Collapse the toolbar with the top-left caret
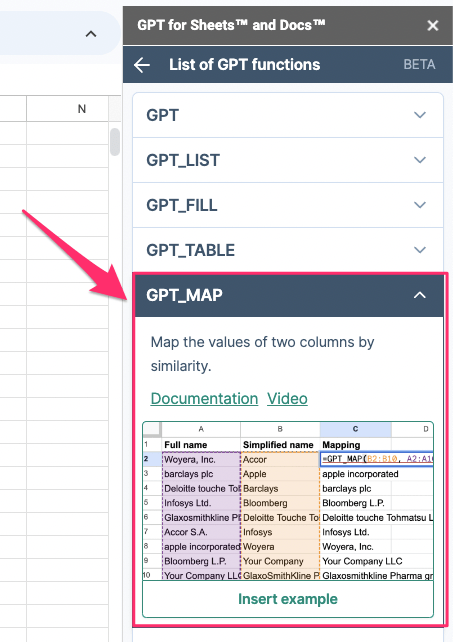Image resolution: width=453 pixels, height=642 pixels. [x=91, y=34]
